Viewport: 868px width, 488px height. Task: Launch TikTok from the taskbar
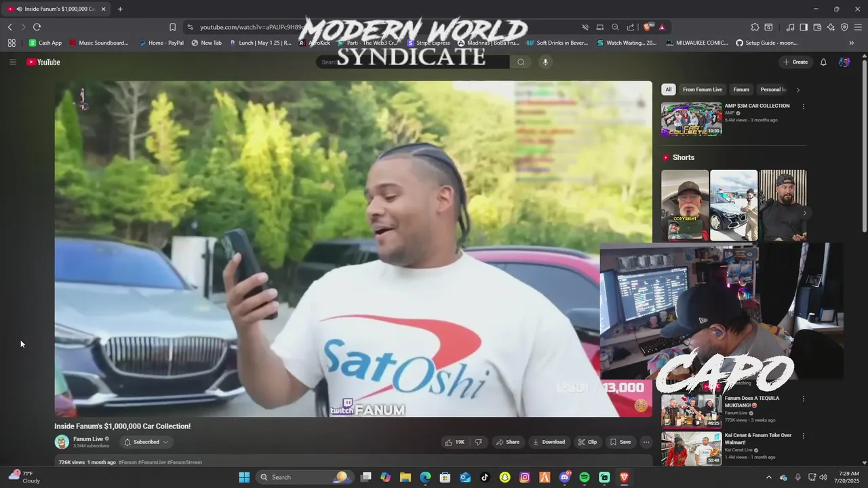click(x=485, y=477)
